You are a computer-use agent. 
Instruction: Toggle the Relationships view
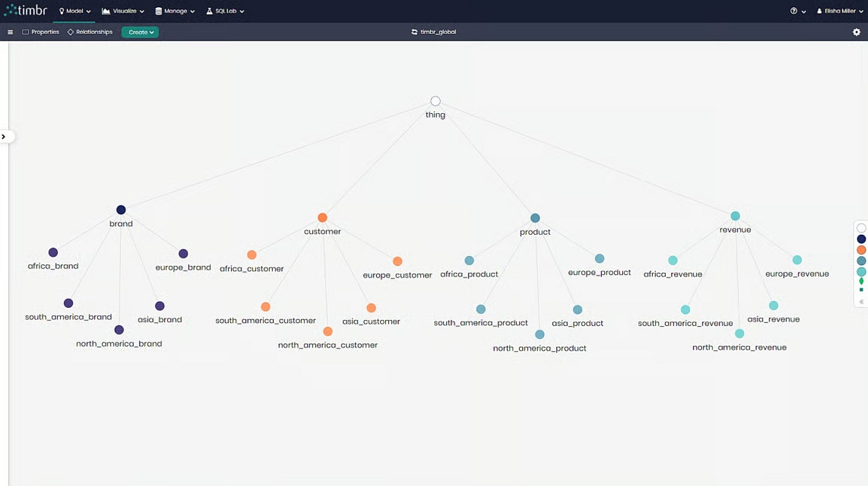(90, 32)
